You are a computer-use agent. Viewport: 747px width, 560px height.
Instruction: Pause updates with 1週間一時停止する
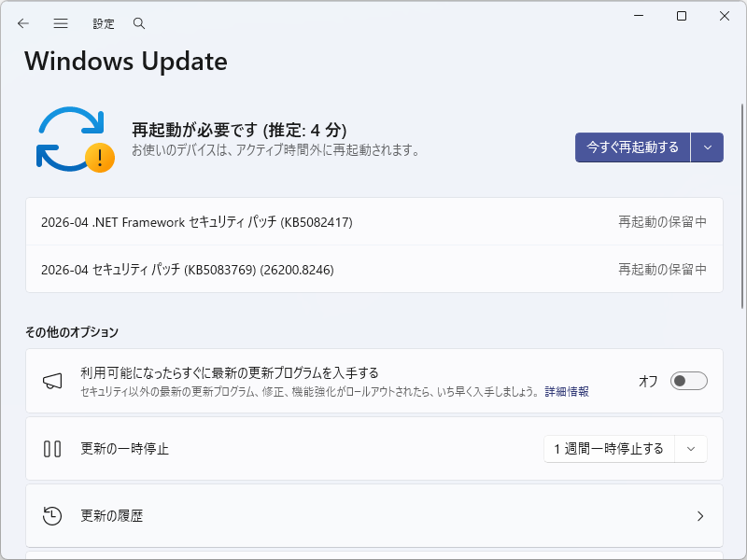click(x=607, y=448)
